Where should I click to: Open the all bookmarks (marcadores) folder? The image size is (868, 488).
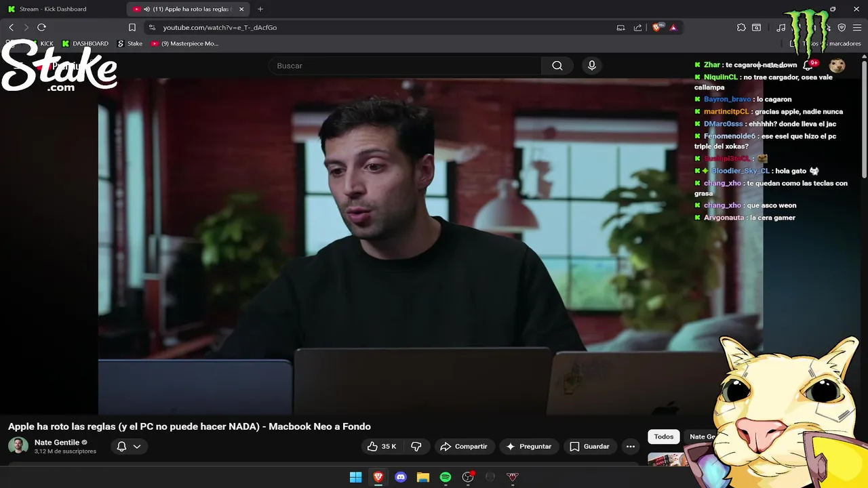825,43
